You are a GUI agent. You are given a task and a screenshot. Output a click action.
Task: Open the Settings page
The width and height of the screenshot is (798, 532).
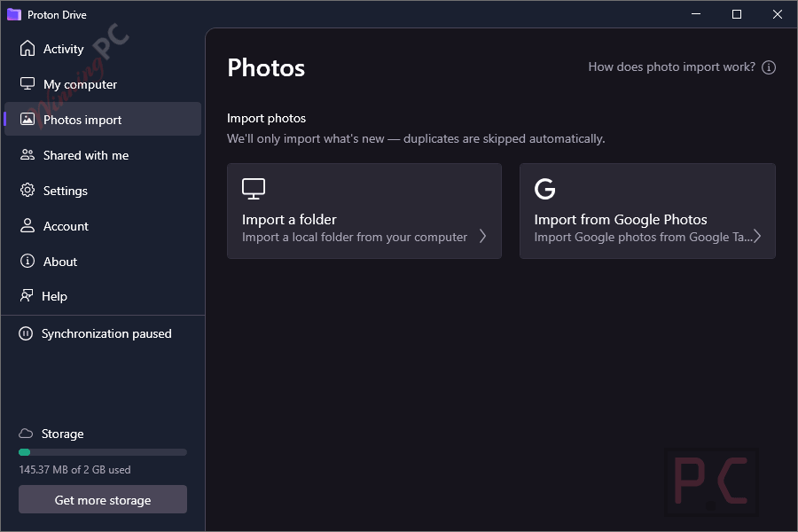pyautogui.click(x=103, y=191)
